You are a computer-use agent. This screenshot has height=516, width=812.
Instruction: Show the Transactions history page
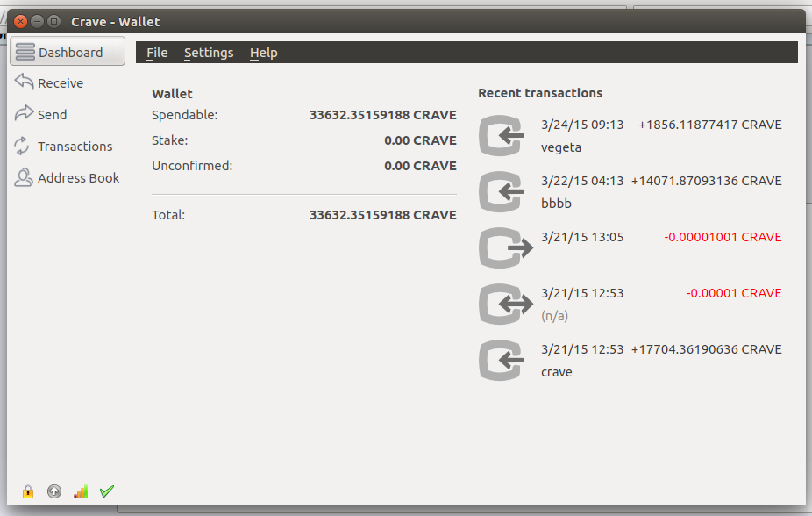tap(63, 146)
